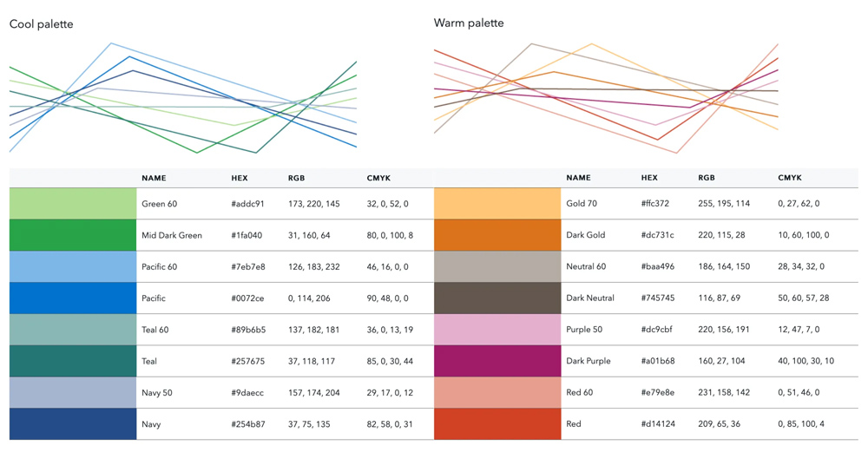The image size is (868, 452).
Task: Select the Mid Dark Green swatch
Action: tap(73, 235)
